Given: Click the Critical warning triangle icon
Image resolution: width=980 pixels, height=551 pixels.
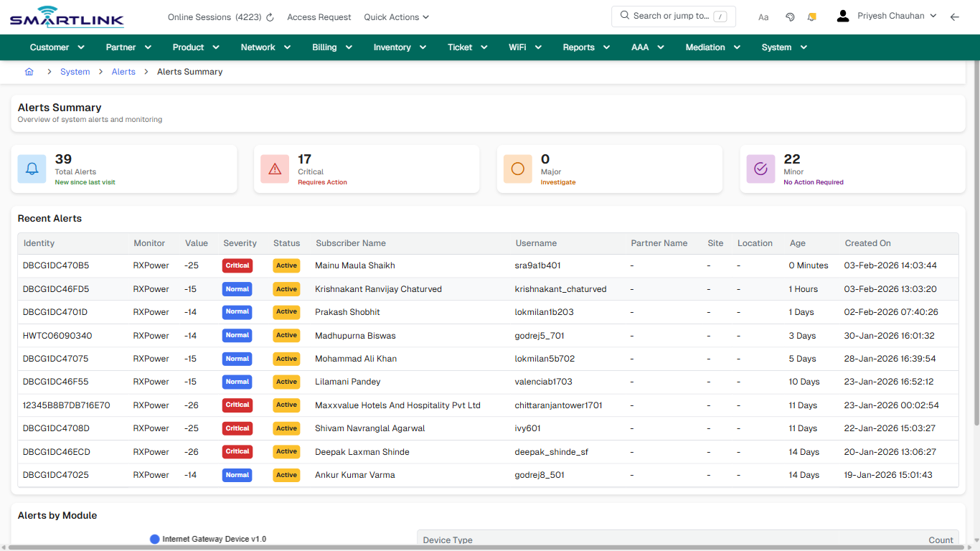Looking at the screenshot, I should [x=275, y=169].
